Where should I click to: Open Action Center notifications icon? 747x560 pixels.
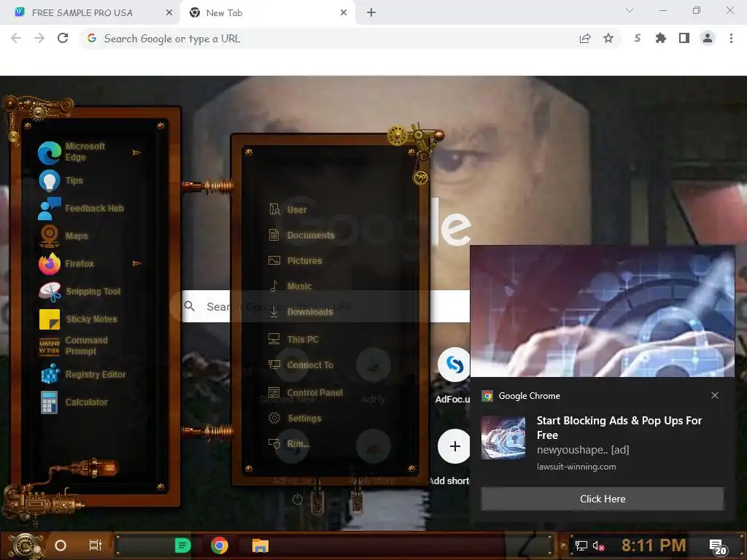click(x=718, y=547)
